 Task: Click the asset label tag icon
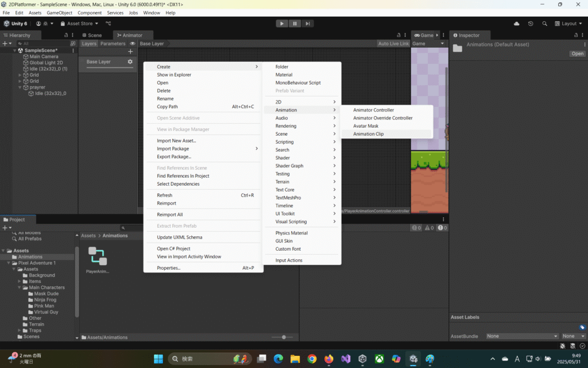point(582,327)
